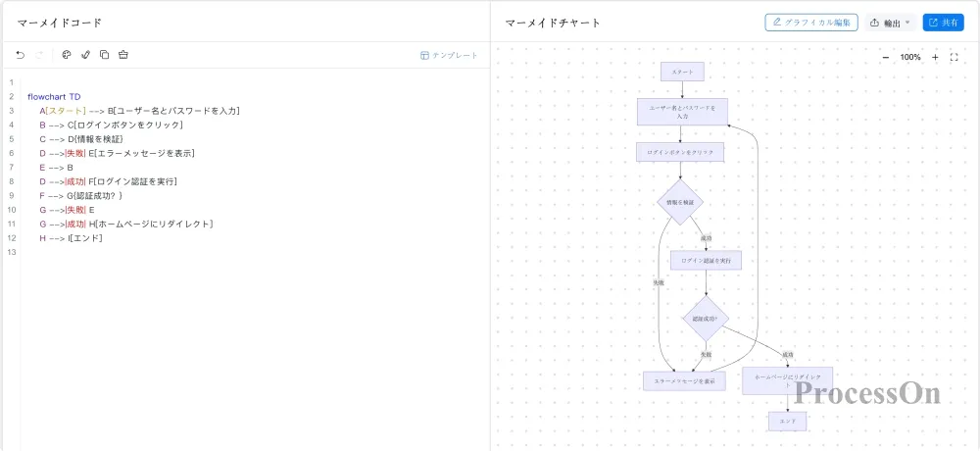Select the エンド node in the chart

pos(788,422)
